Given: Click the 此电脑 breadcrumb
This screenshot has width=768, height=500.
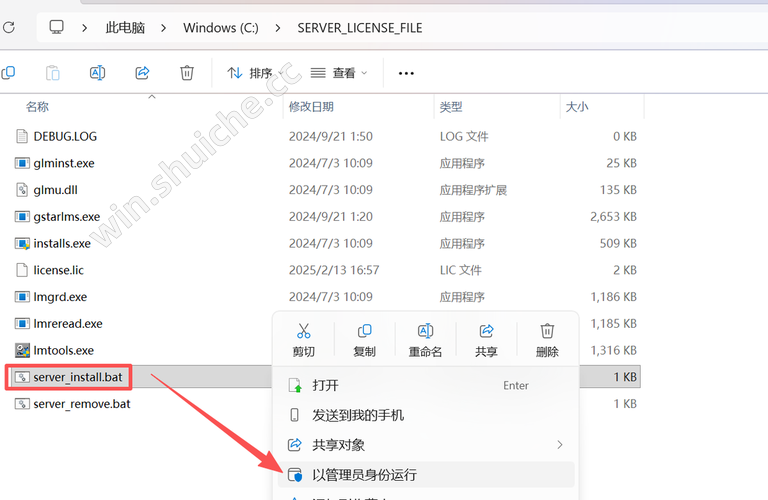Looking at the screenshot, I should (x=125, y=27).
